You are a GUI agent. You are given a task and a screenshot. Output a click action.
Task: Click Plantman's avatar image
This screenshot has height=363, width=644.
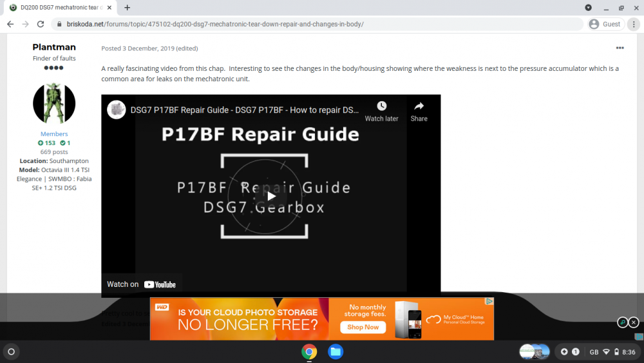(x=54, y=103)
